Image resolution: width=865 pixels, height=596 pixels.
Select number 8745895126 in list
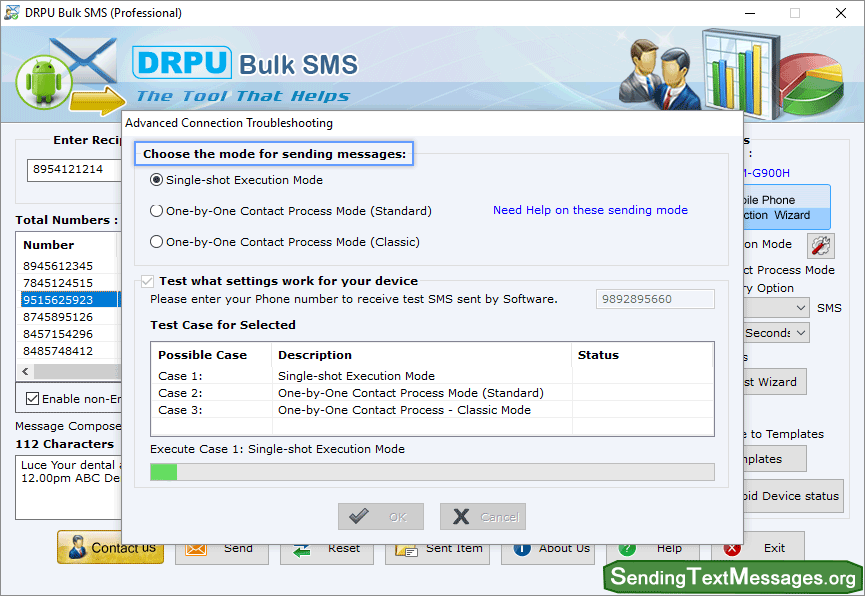point(69,317)
